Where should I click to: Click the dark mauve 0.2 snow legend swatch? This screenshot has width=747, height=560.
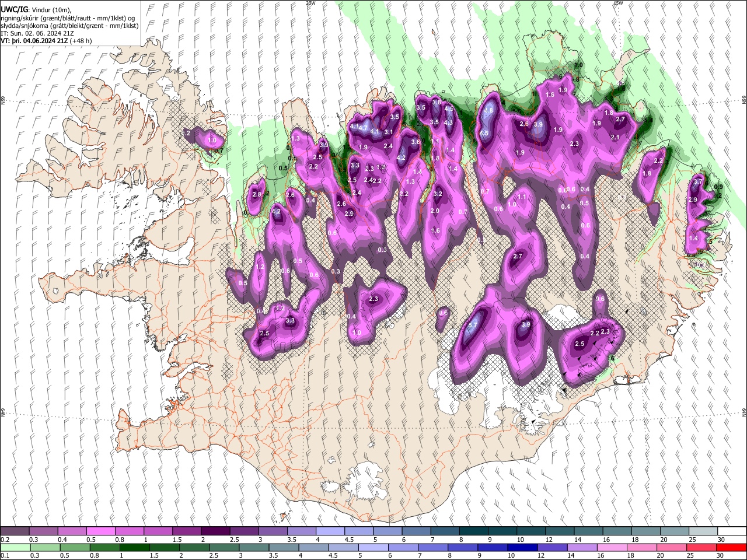[15, 531]
